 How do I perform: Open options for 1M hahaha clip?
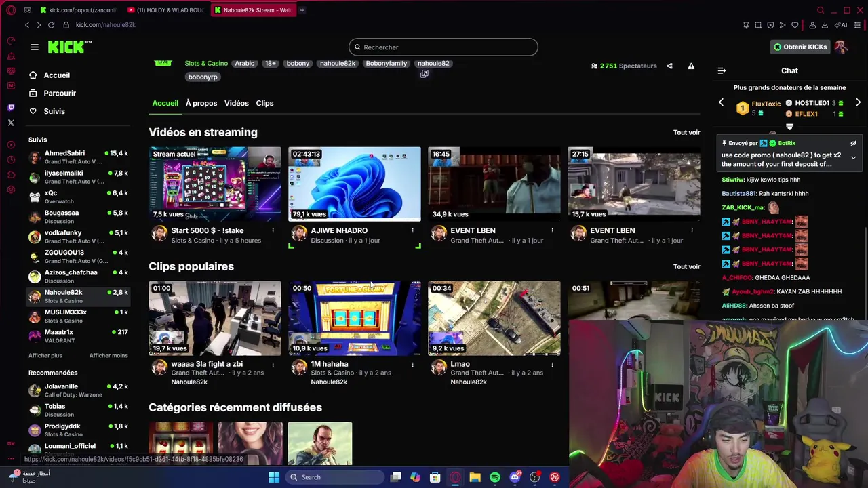pos(412,364)
